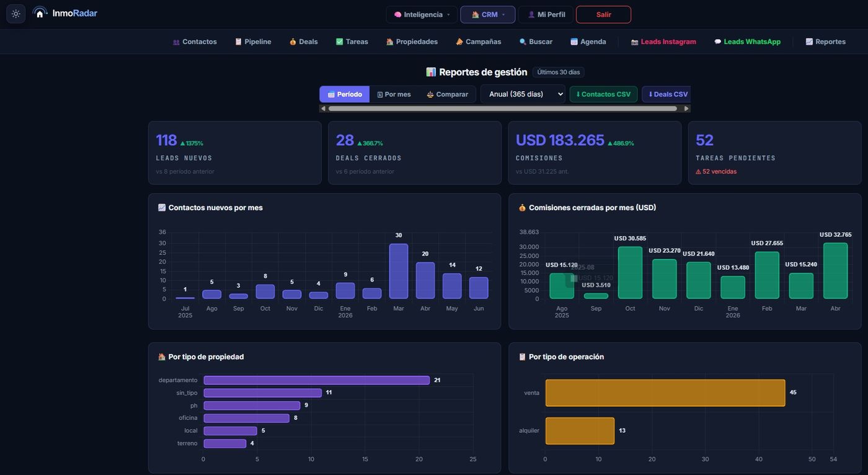Viewport: 868px width, 475px height.
Task: Click the Oct bar in Comisiones chart
Action: pyautogui.click(x=630, y=273)
